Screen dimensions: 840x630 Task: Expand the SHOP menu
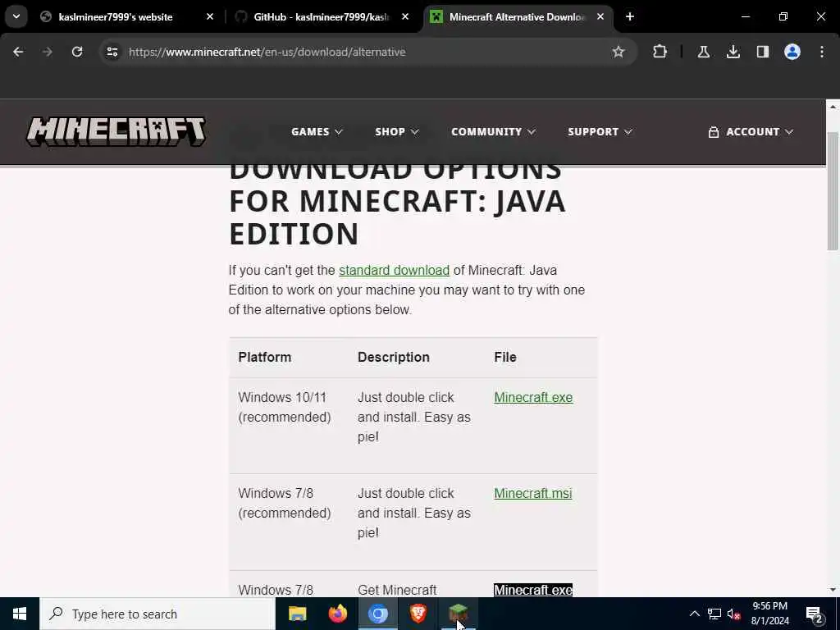pyautogui.click(x=396, y=132)
